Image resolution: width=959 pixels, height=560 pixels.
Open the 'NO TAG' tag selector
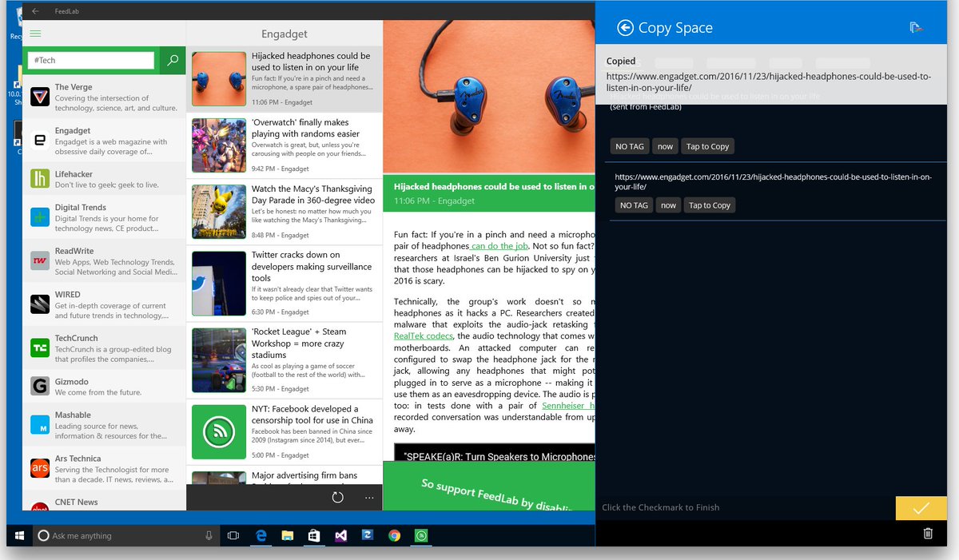(629, 146)
